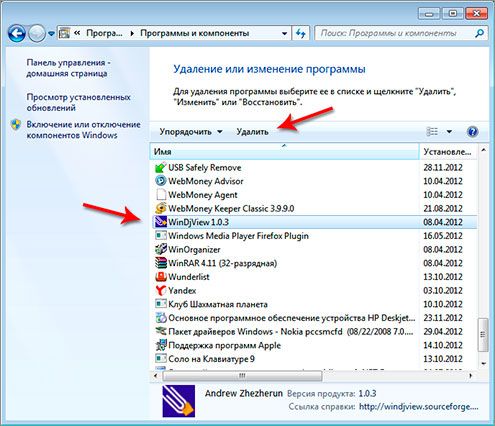Select 'USB Safely Remove' program name

click(x=205, y=167)
